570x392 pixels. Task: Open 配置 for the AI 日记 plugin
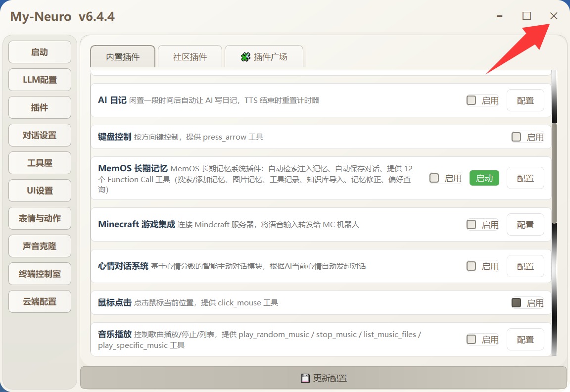(x=525, y=100)
